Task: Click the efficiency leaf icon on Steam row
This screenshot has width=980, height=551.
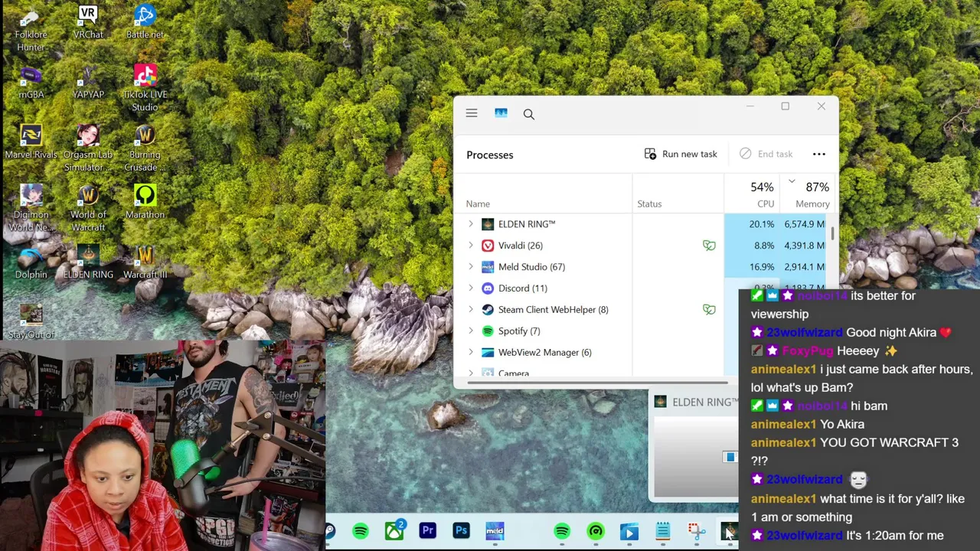Action: click(709, 310)
